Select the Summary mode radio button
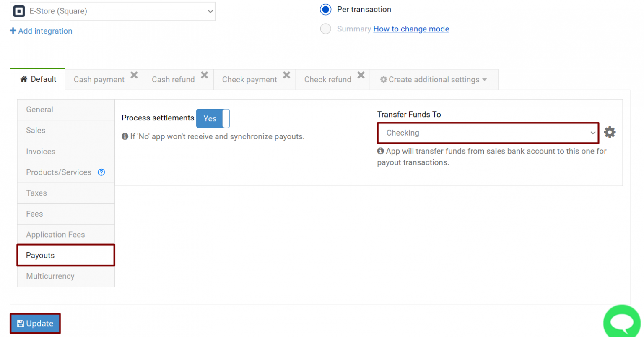 (x=326, y=29)
